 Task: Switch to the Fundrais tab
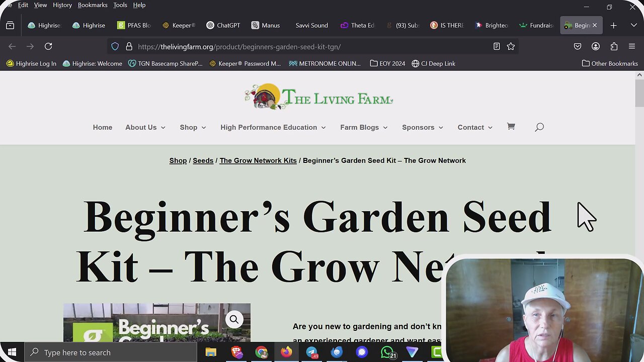pyautogui.click(x=537, y=25)
